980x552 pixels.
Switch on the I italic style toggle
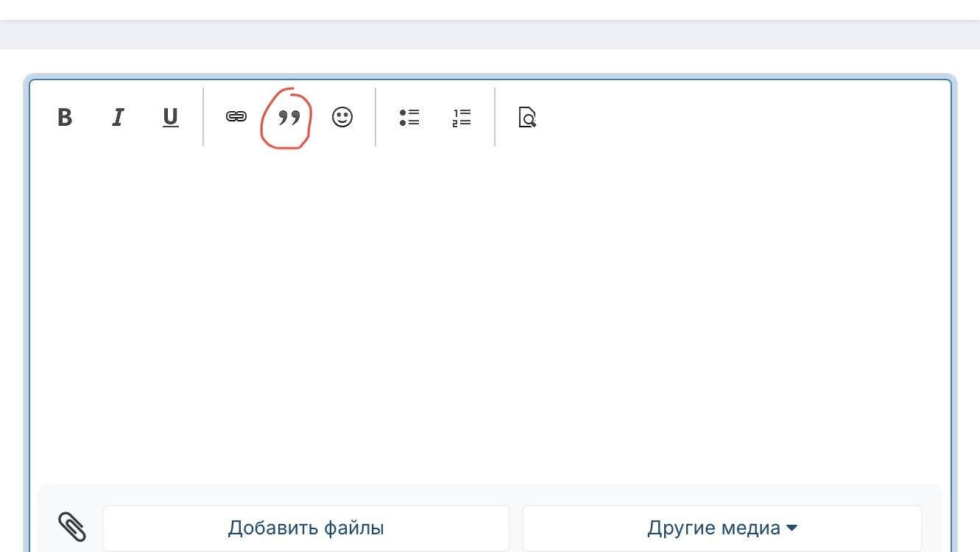point(118,118)
